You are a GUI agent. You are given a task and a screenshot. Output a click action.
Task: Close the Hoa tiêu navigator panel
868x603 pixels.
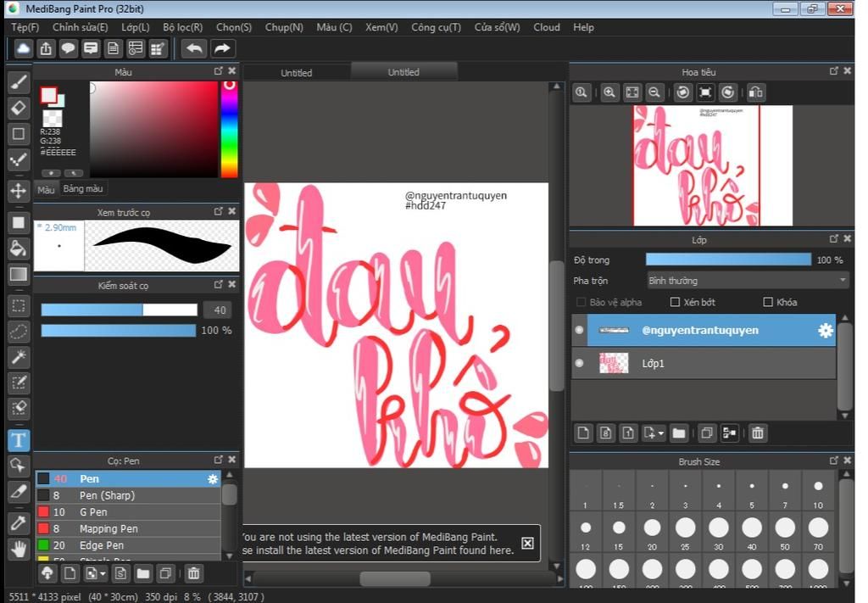click(x=848, y=71)
